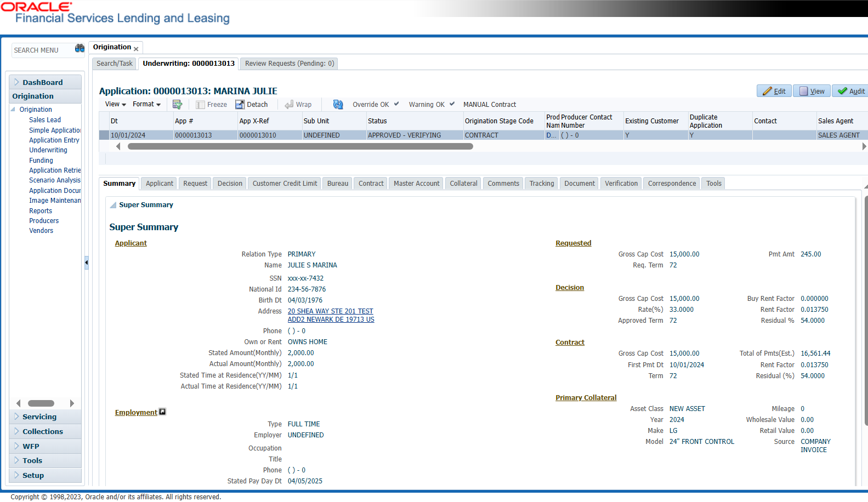The height and width of the screenshot is (502, 868).
Task: Open the Employment details popup icon
Action: [162, 412]
